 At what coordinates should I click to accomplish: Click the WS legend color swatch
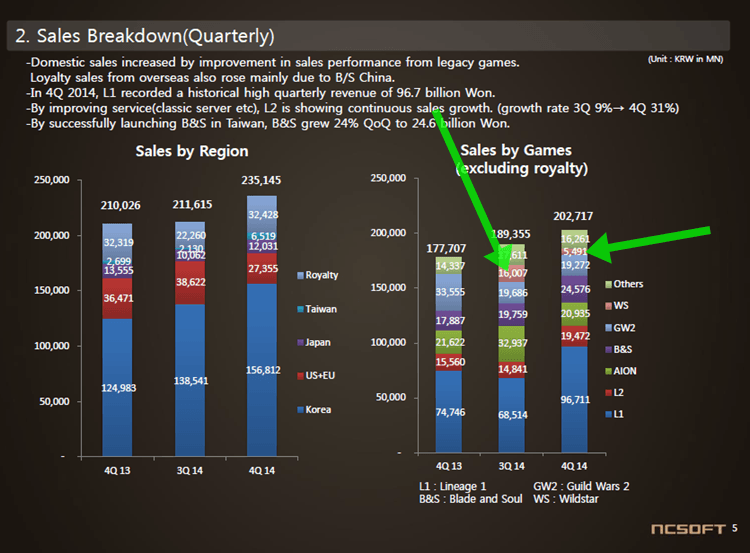[x=608, y=306]
